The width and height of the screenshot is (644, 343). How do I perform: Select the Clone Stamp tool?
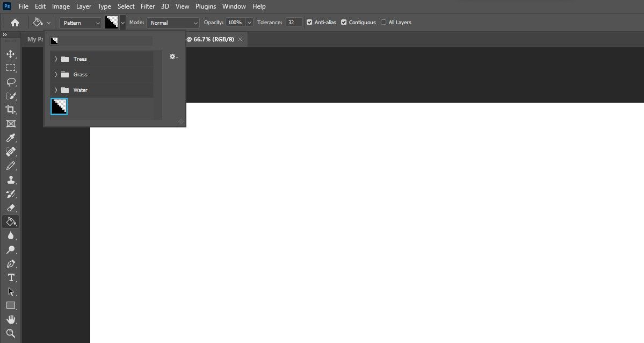click(x=11, y=180)
